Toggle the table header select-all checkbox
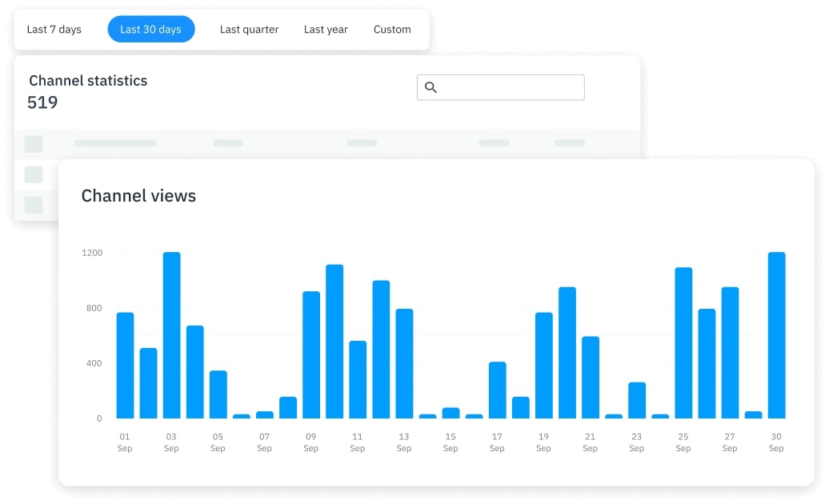Viewport: 829px width, 504px height. click(x=34, y=144)
